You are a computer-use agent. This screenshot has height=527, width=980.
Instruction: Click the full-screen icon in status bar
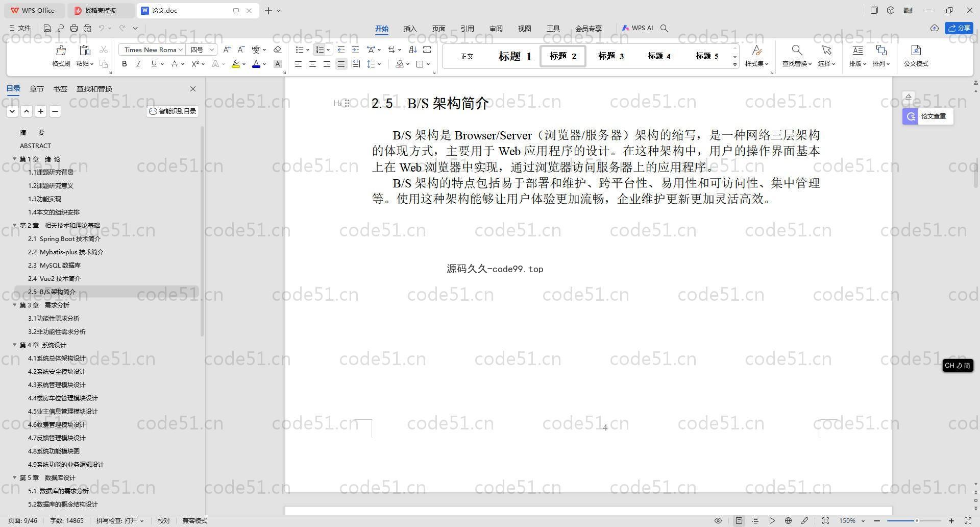tap(968, 520)
